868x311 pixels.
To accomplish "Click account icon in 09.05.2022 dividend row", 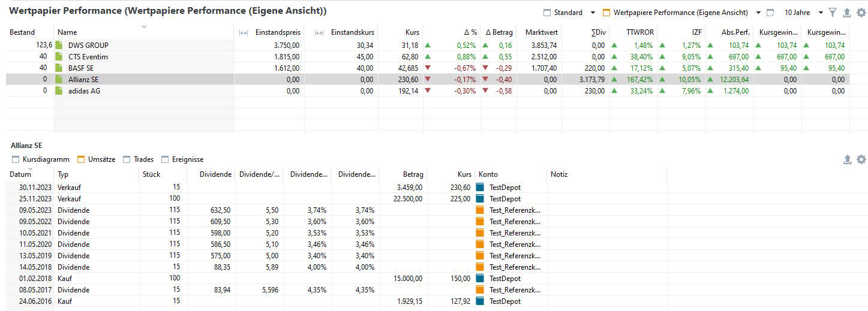I will pyautogui.click(x=480, y=221).
